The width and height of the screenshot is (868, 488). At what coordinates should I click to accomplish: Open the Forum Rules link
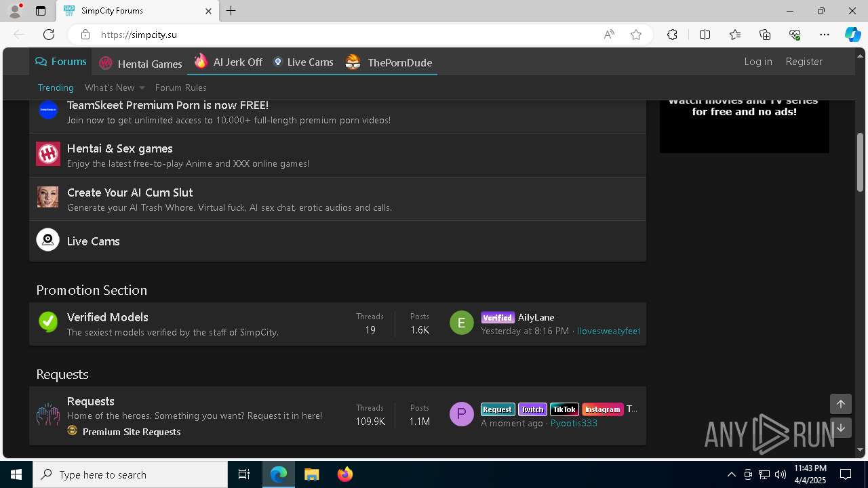tap(180, 87)
